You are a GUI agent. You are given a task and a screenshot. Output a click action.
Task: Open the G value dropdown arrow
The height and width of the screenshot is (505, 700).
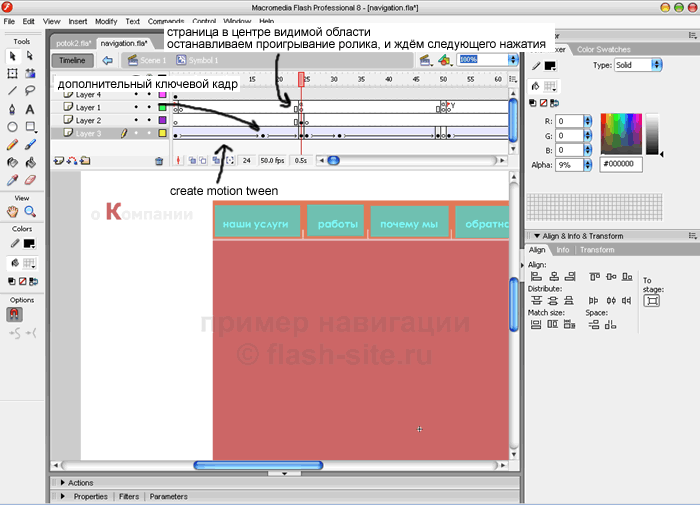(x=588, y=136)
